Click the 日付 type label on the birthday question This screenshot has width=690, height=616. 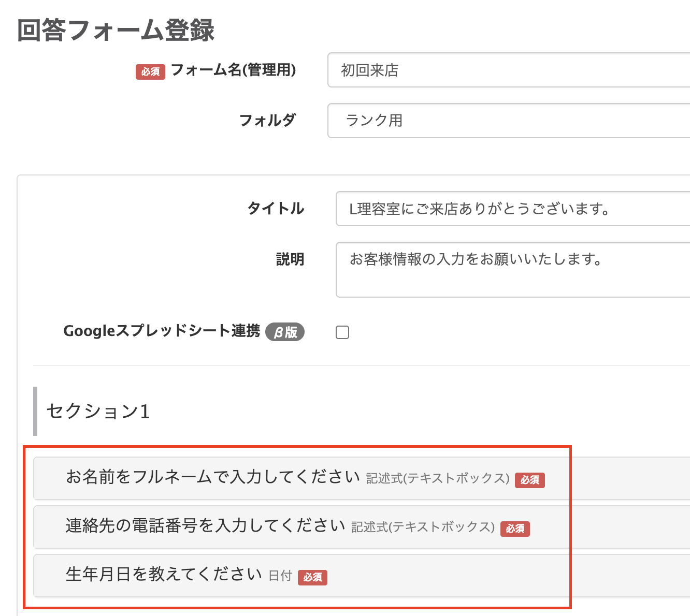(279, 576)
